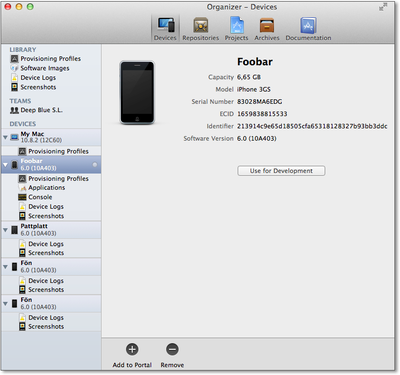The image size is (400, 375).
Task: Click the Foobar status indicator dot
Action: click(x=95, y=165)
